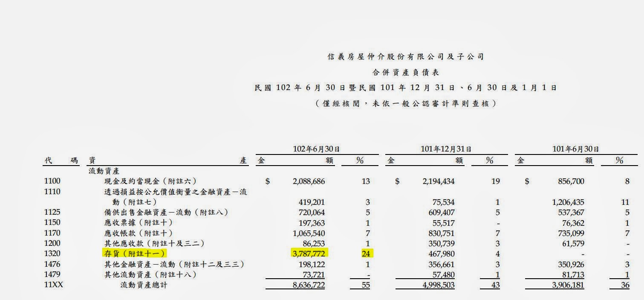
Task: Click account code 1110
Action: point(52,192)
